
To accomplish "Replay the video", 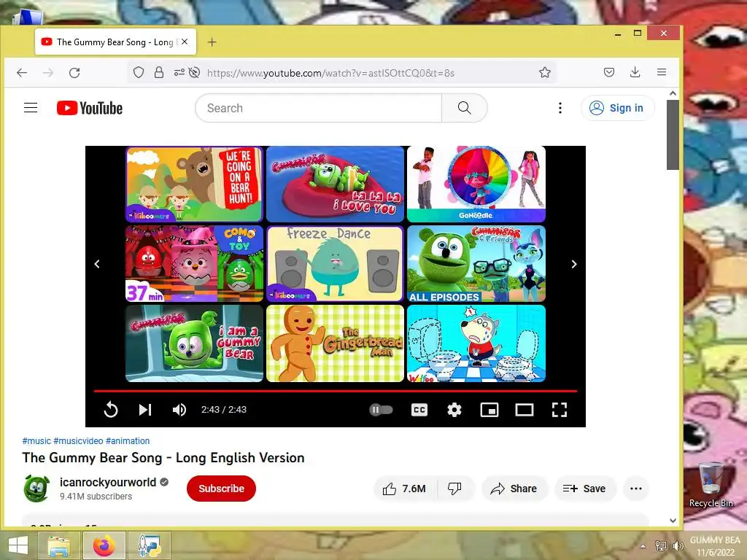I will point(111,410).
